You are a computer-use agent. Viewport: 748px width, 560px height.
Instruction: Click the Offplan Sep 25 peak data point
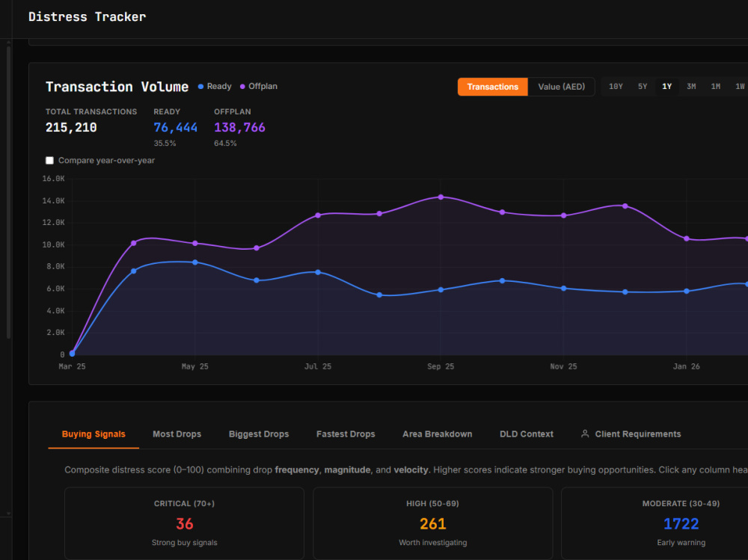pyautogui.click(x=441, y=197)
